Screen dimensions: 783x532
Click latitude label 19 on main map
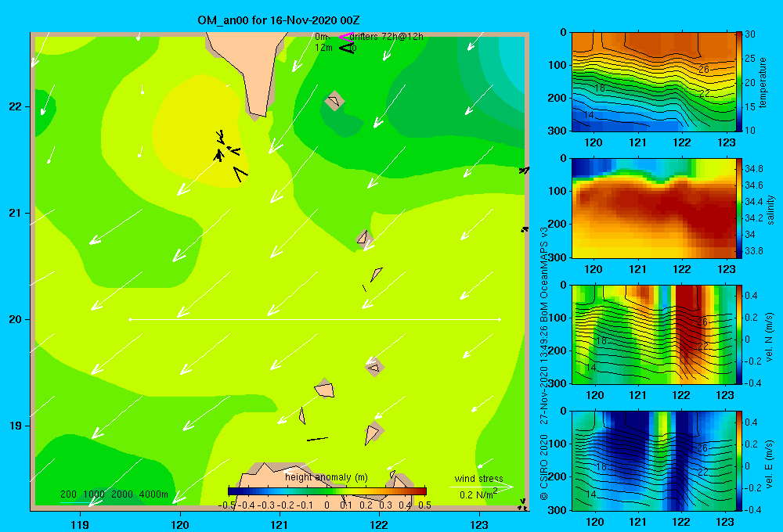(15, 426)
